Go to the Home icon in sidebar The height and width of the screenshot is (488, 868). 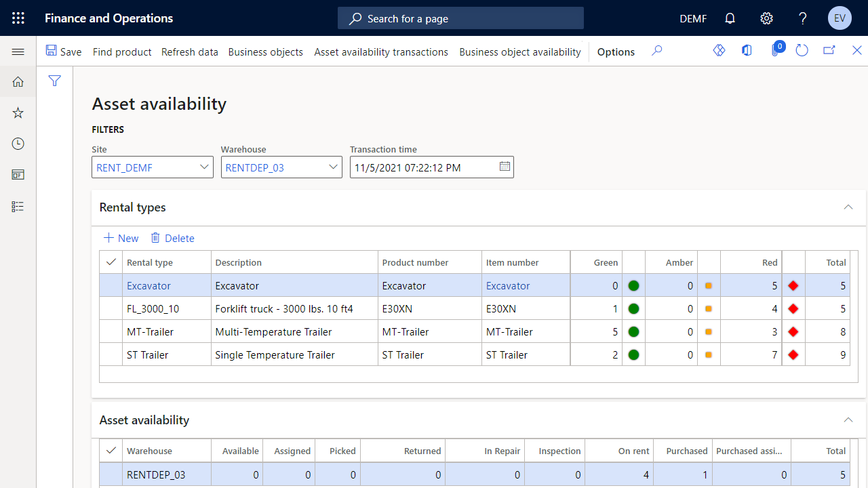[18, 82]
